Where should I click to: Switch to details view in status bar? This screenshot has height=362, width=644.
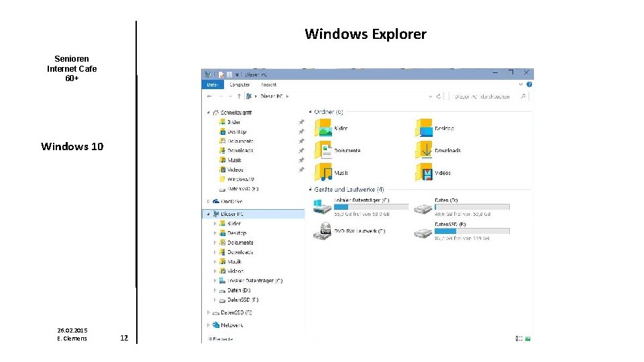519,339
